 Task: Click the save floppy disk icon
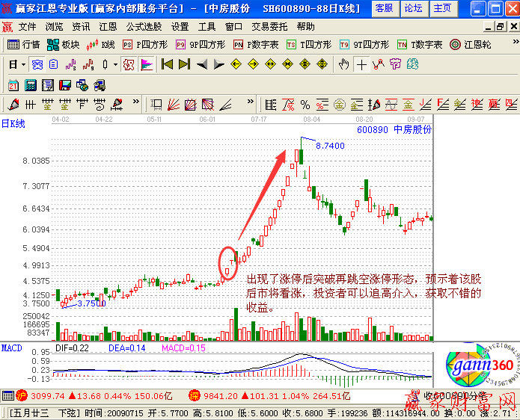(64, 84)
